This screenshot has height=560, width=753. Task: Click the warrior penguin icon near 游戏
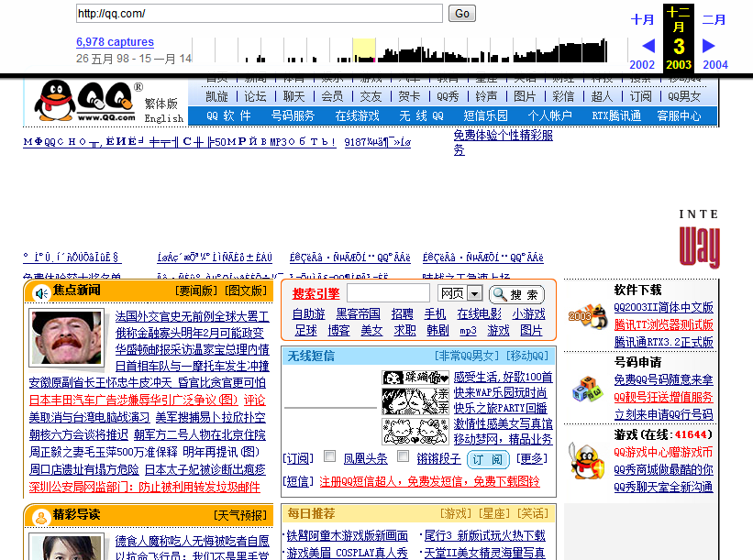[x=587, y=461]
